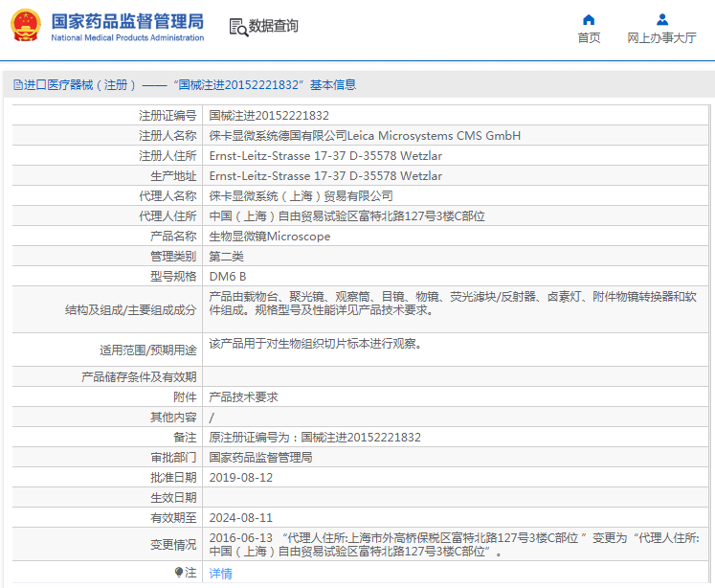This screenshot has height=588, width=715.
Task: Click the approval date 2019-08-12
Action: click(241, 477)
